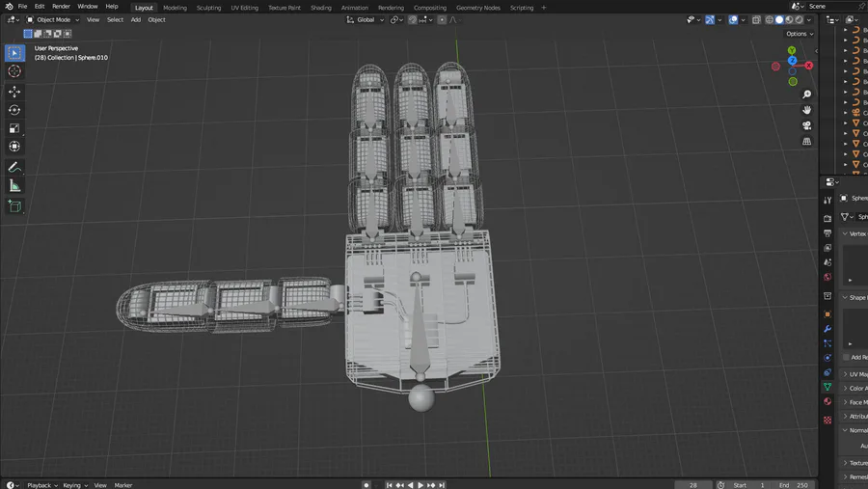
Task: Switch to Sculpting workspace tab
Action: click(x=208, y=8)
